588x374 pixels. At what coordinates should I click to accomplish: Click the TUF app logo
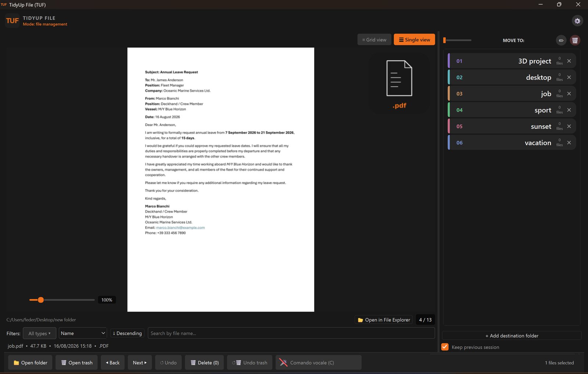pos(12,21)
